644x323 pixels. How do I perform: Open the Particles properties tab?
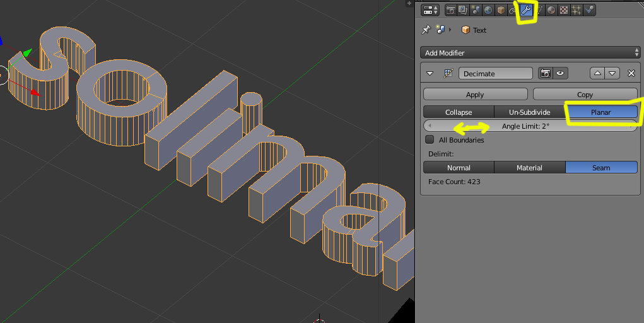577,10
